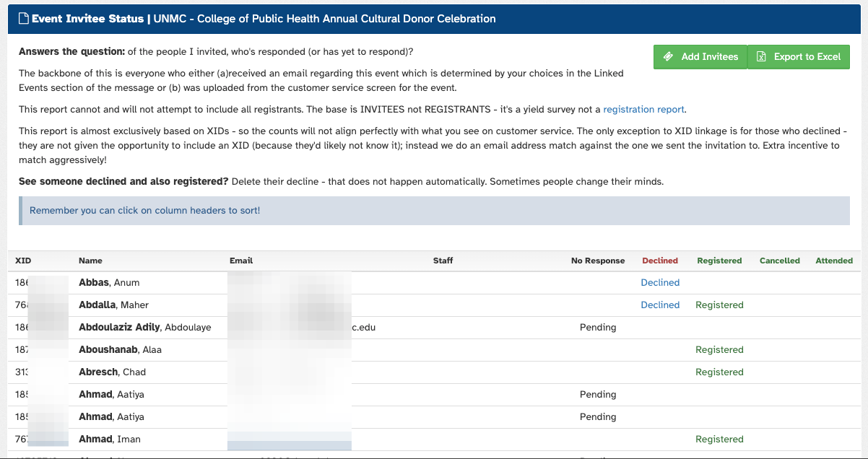Click the Export to Excel button
Screen dimensions: 868x459
click(799, 57)
